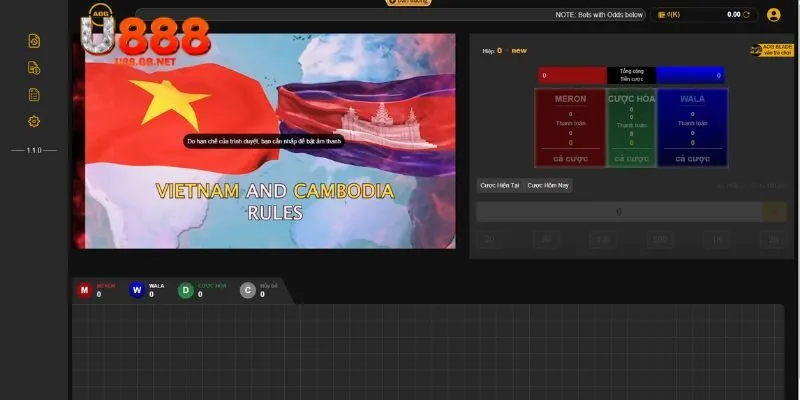800x400 pixels.
Task: Select the 20 chip amount
Action: pos(489,239)
